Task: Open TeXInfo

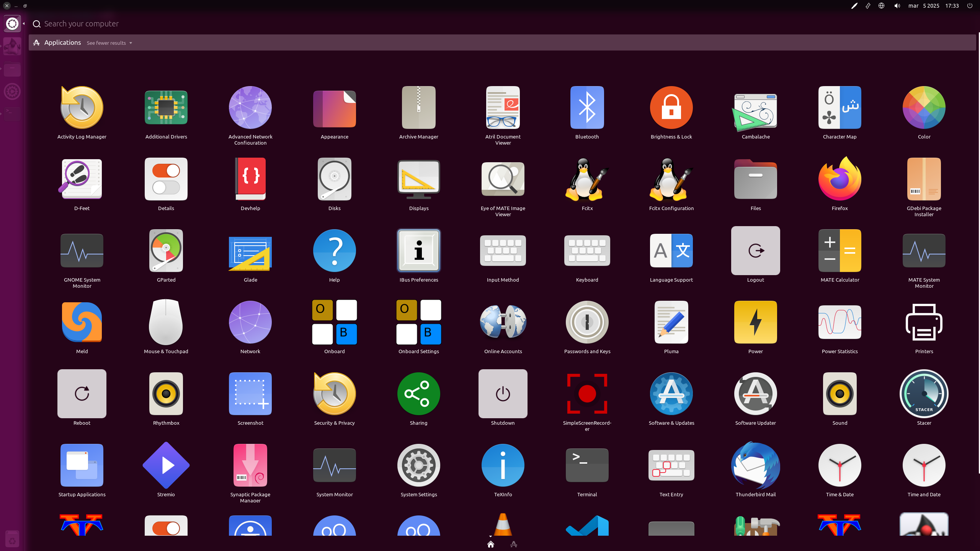Action: click(503, 465)
